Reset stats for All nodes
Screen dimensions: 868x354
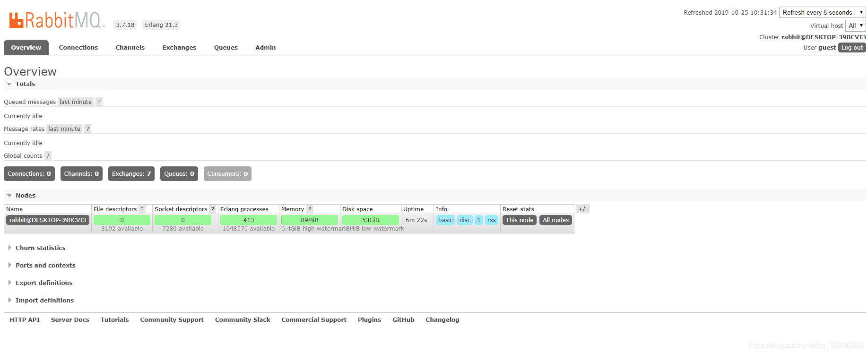pyautogui.click(x=556, y=220)
